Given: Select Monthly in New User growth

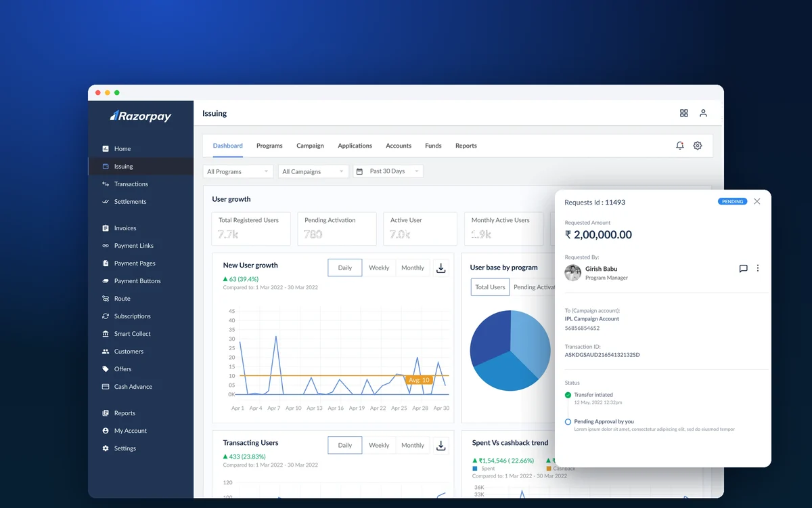Looking at the screenshot, I should pos(413,268).
